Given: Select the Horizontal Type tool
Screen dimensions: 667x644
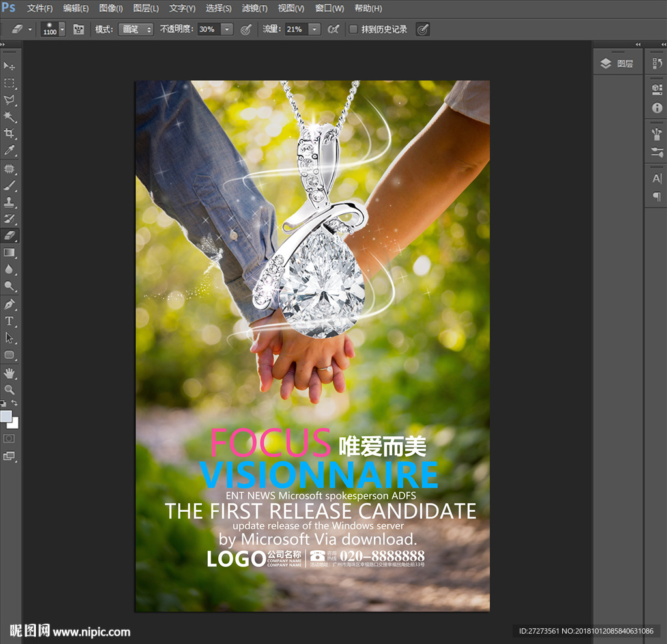Looking at the screenshot, I should coord(9,321).
